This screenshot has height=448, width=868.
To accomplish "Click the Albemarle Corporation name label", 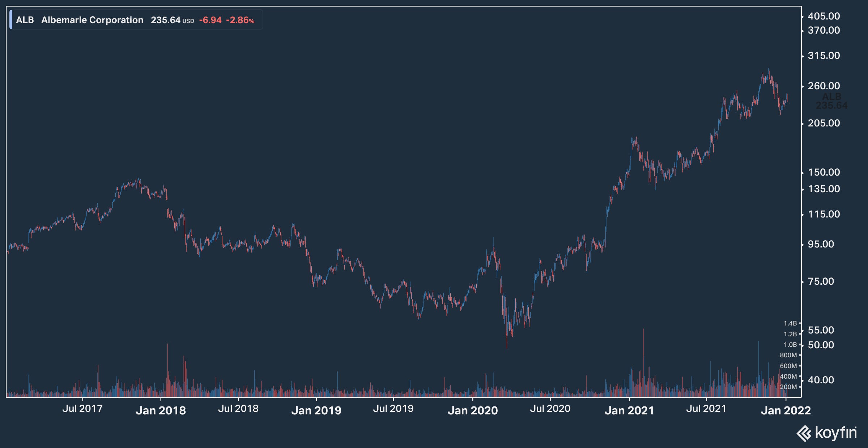I will pyautogui.click(x=92, y=20).
